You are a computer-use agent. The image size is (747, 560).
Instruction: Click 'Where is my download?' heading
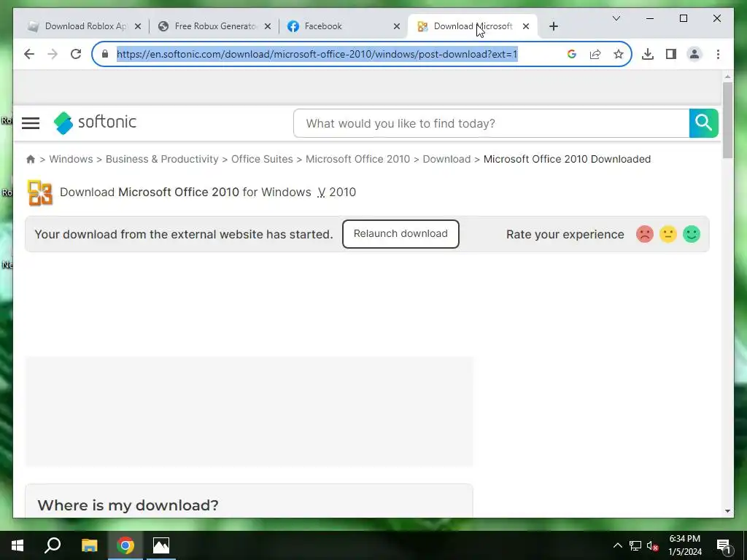(x=128, y=505)
